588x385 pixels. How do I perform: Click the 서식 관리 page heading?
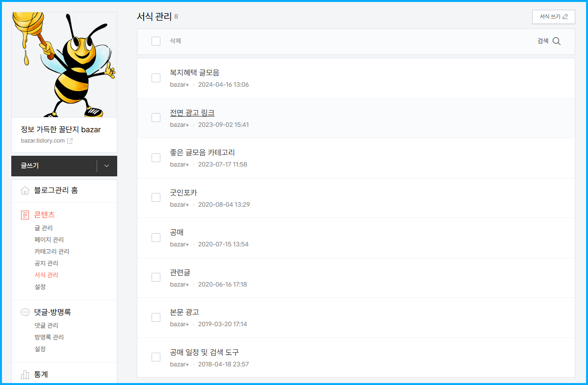[154, 17]
